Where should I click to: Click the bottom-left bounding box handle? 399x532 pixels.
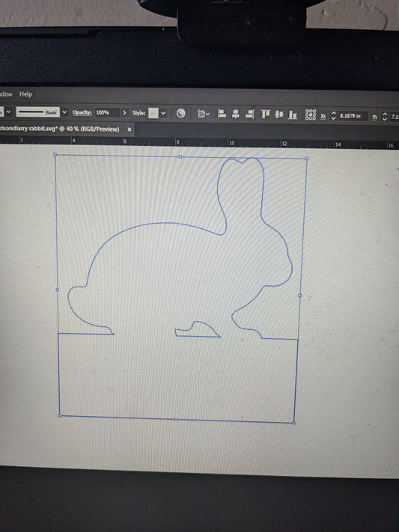(60, 415)
